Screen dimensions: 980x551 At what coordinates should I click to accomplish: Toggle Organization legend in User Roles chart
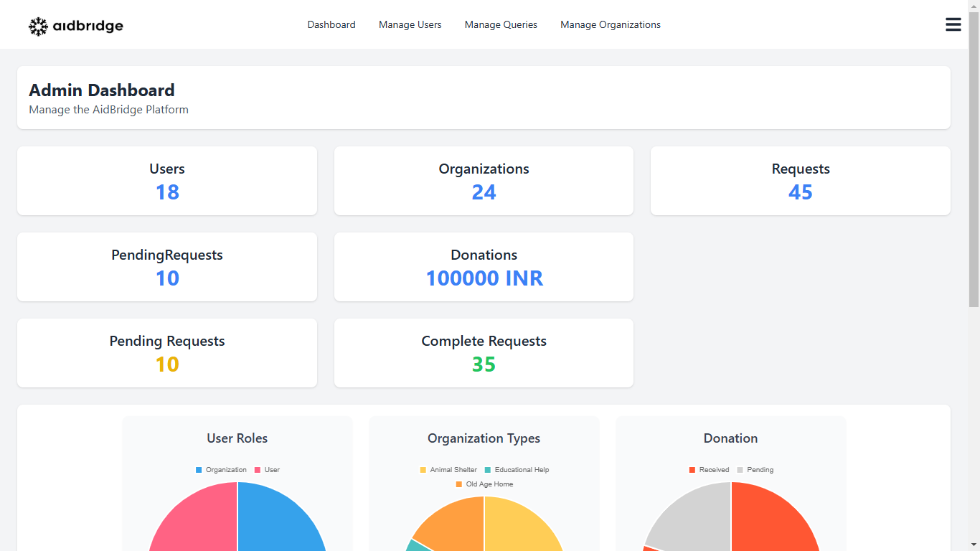[221, 470]
